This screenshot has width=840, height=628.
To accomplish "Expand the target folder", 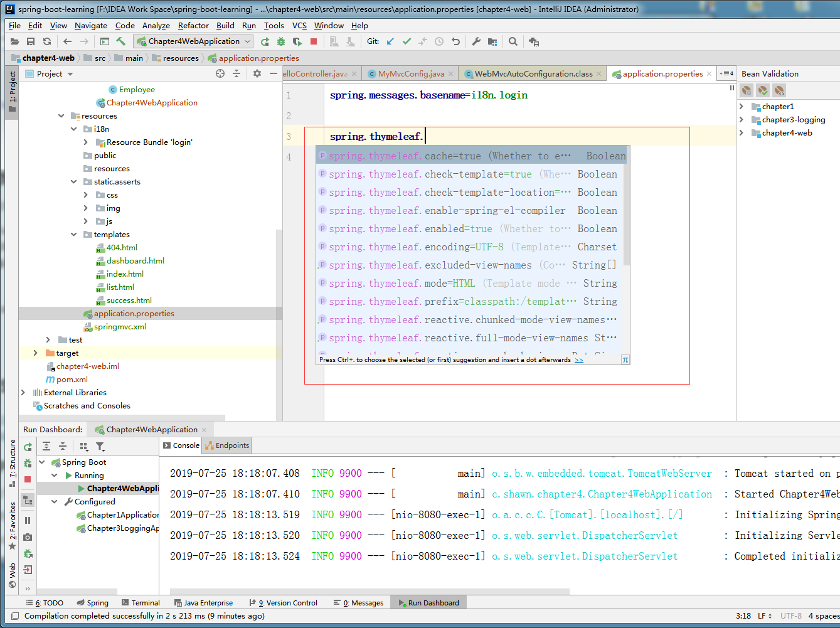I will (36, 353).
